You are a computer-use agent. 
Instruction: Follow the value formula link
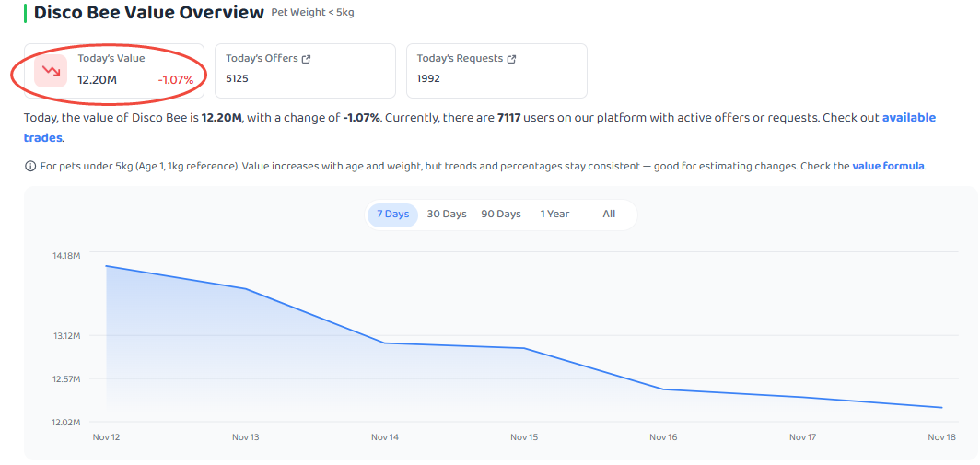coord(888,167)
